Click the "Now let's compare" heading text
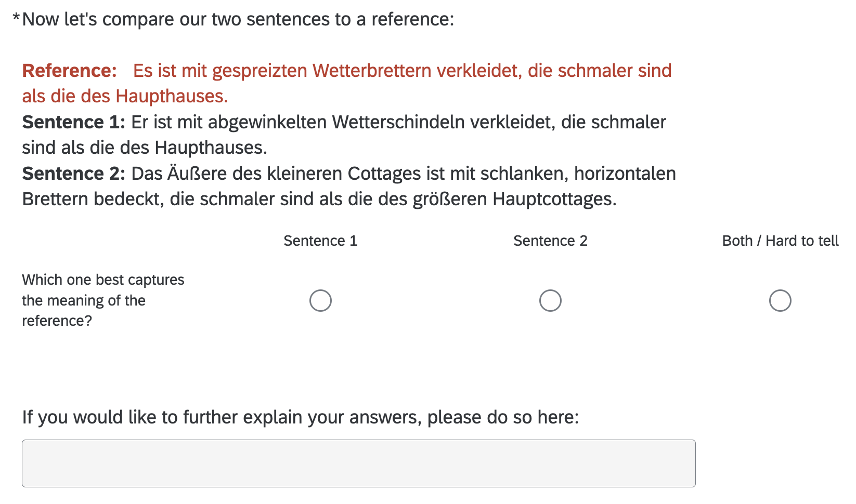Image resolution: width=856 pixels, height=504 pixels. click(x=238, y=20)
